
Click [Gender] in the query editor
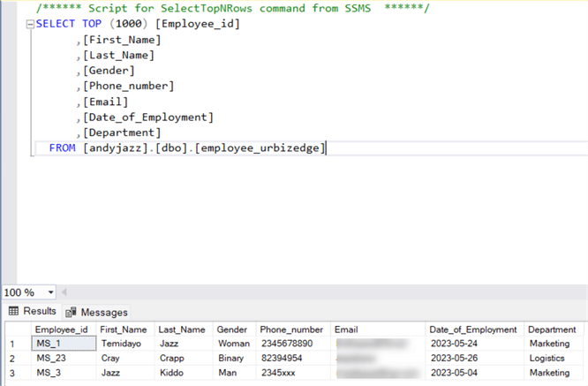click(109, 71)
